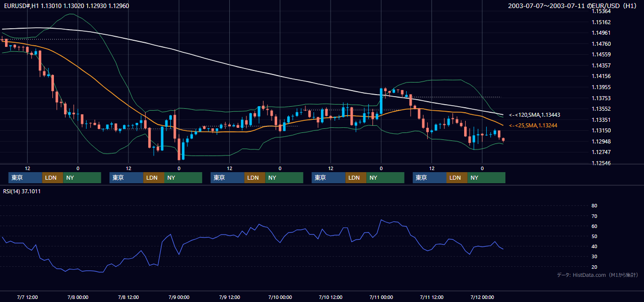Image resolution: width=644 pixels, height=302 pixels.
Task: Click the 7/7 12:00 time label
Action: pyautogui.click(x=27, y=297)
